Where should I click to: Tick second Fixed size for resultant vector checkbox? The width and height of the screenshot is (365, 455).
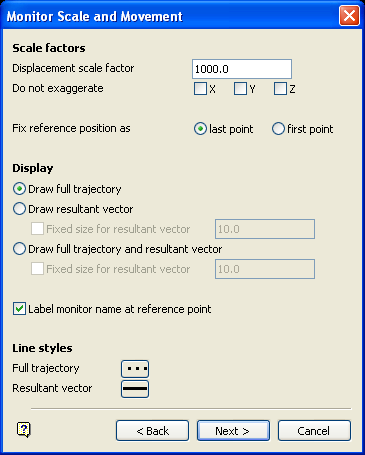pos(37,269)
